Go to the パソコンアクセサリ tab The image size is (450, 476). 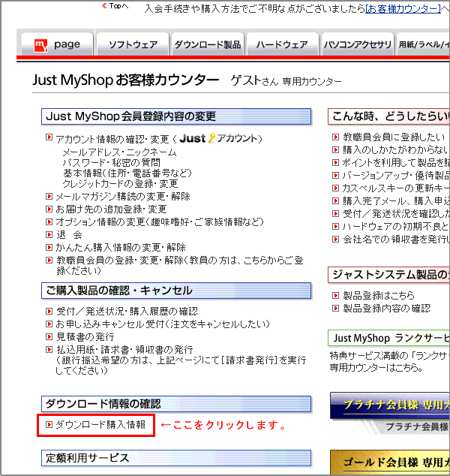(356, 45)
